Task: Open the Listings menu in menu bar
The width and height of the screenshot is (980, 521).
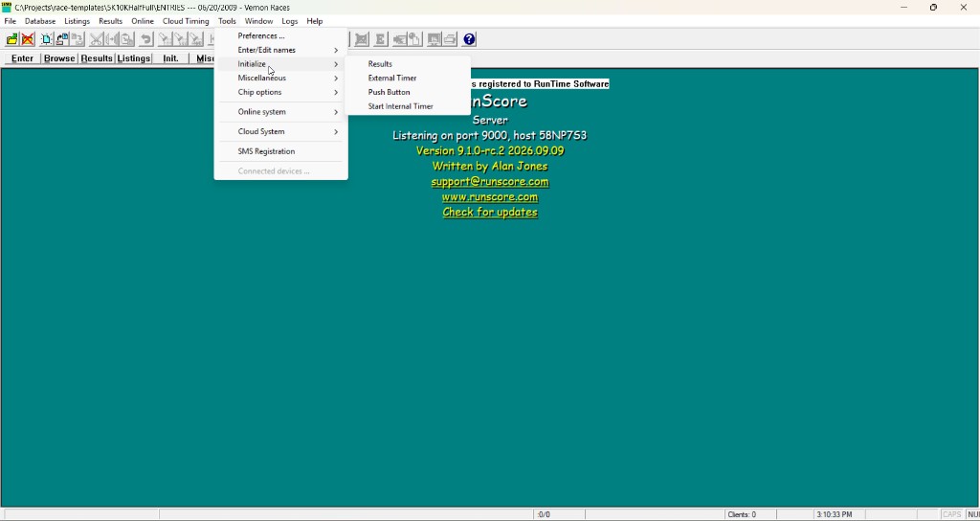Action: [x=77, y=21]
